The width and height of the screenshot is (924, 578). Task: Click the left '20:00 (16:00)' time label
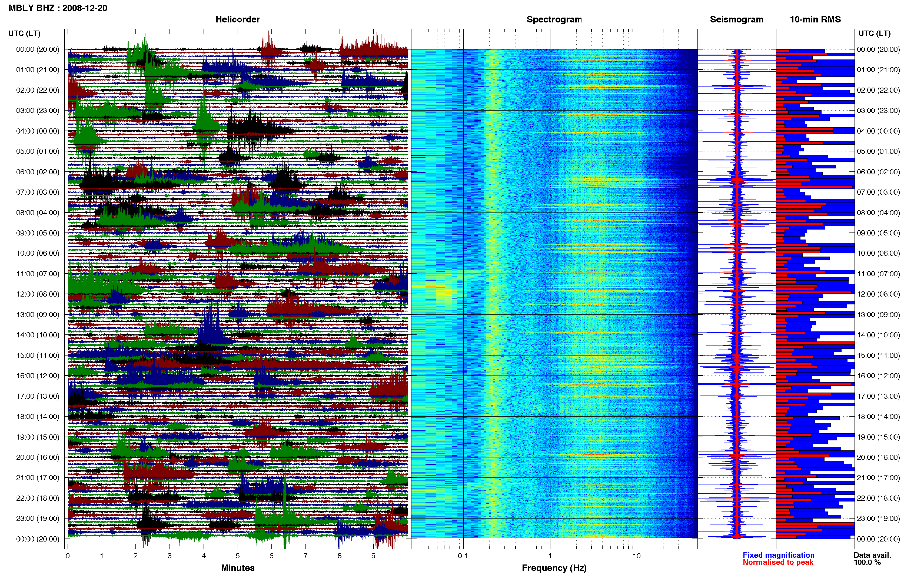pos(38,457)
